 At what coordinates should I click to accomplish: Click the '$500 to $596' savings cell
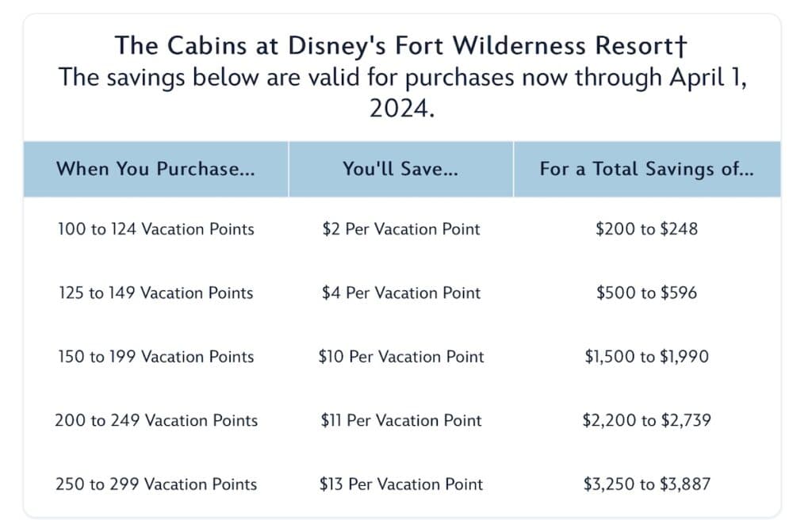(x=647, y=293)
